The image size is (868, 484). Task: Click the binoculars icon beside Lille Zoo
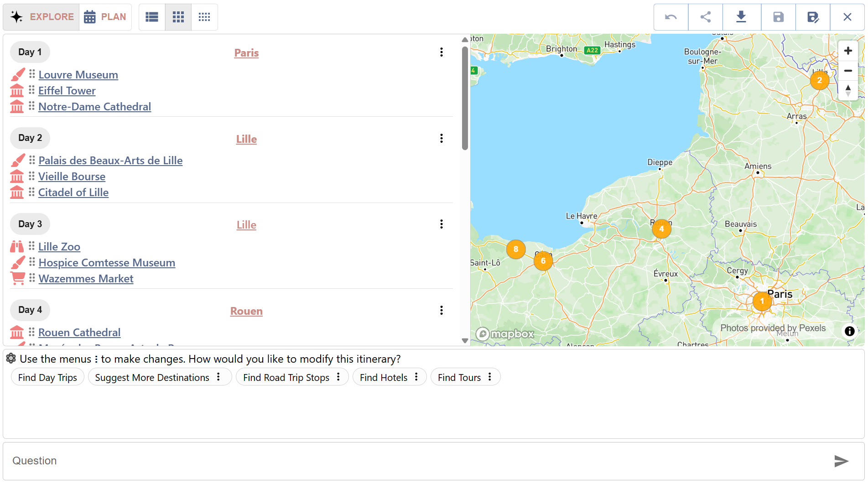point(17,246)
